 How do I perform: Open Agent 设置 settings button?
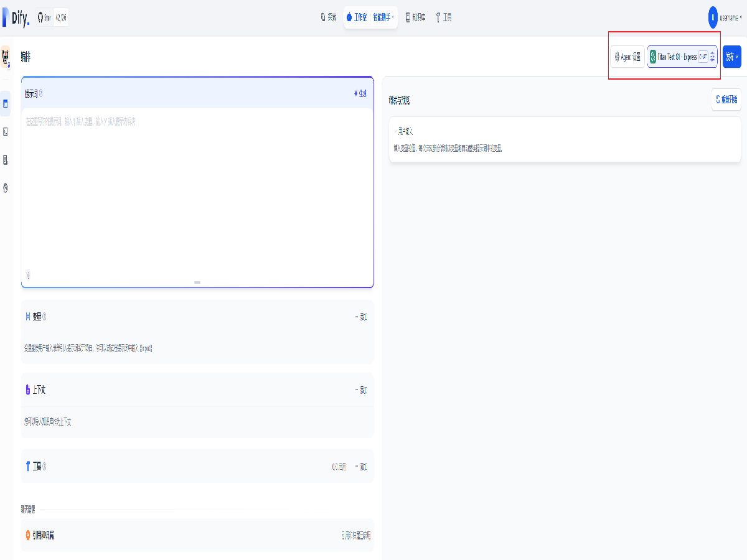click(x=627, y=57)
